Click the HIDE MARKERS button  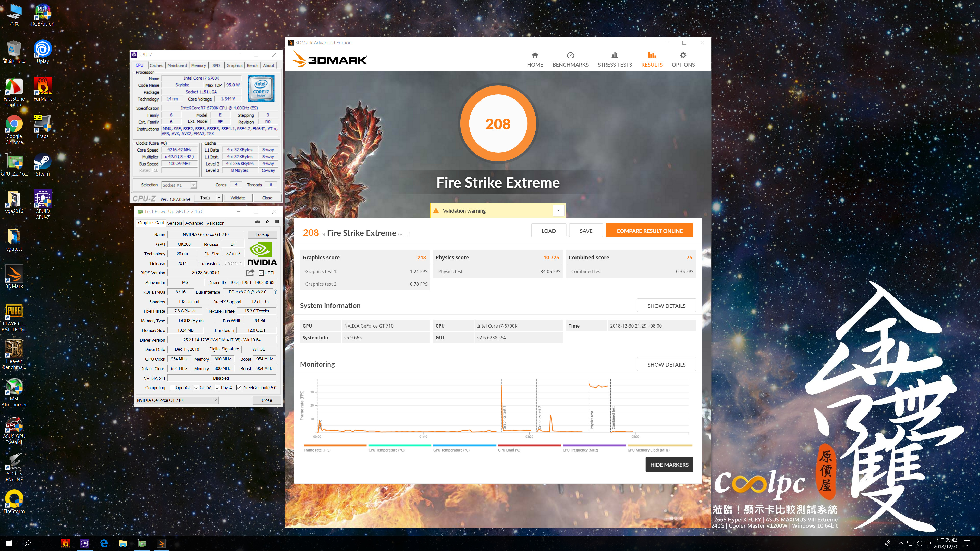669,464
